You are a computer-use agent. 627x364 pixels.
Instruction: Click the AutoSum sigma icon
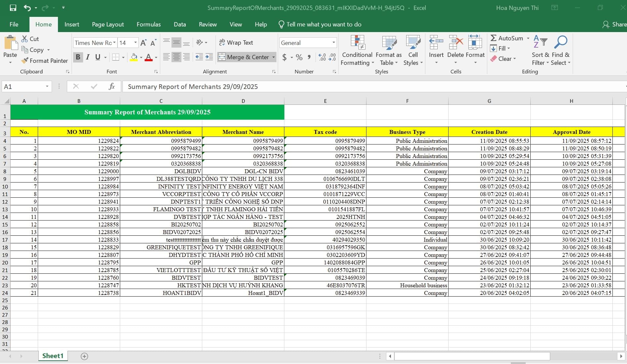[493, 38]
